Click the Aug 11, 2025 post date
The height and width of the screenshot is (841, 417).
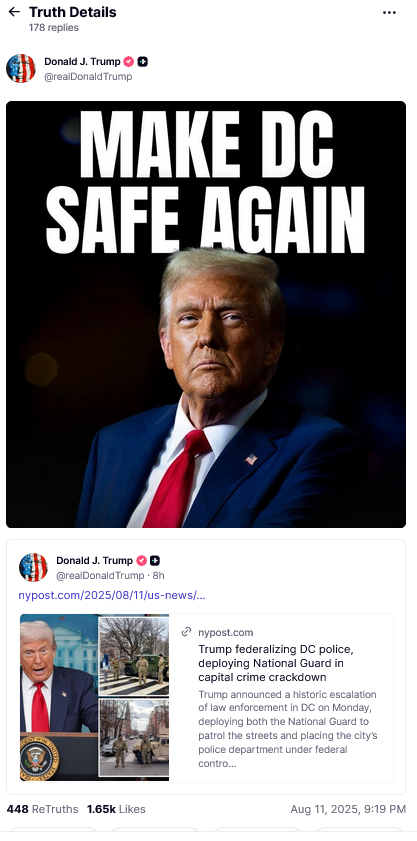click(348, 809)
